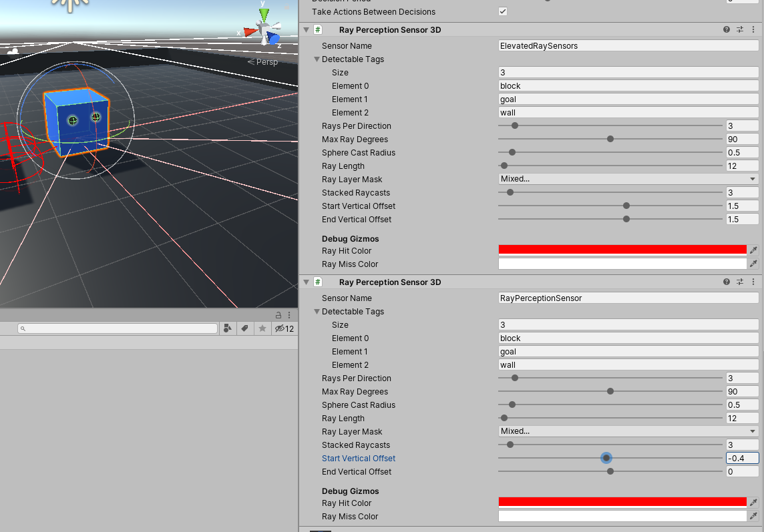
Task: Click Ray Length value field in ElevatedRaySensors
Action: (742, 166)
